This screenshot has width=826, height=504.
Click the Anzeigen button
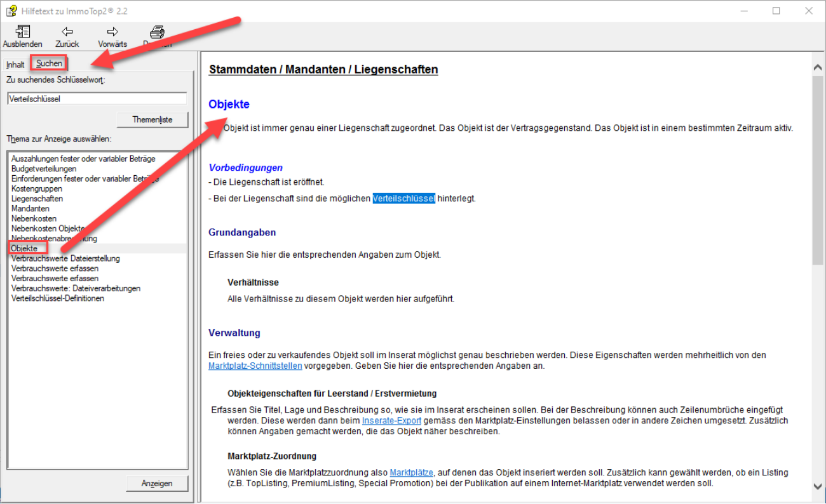[157, 483]
